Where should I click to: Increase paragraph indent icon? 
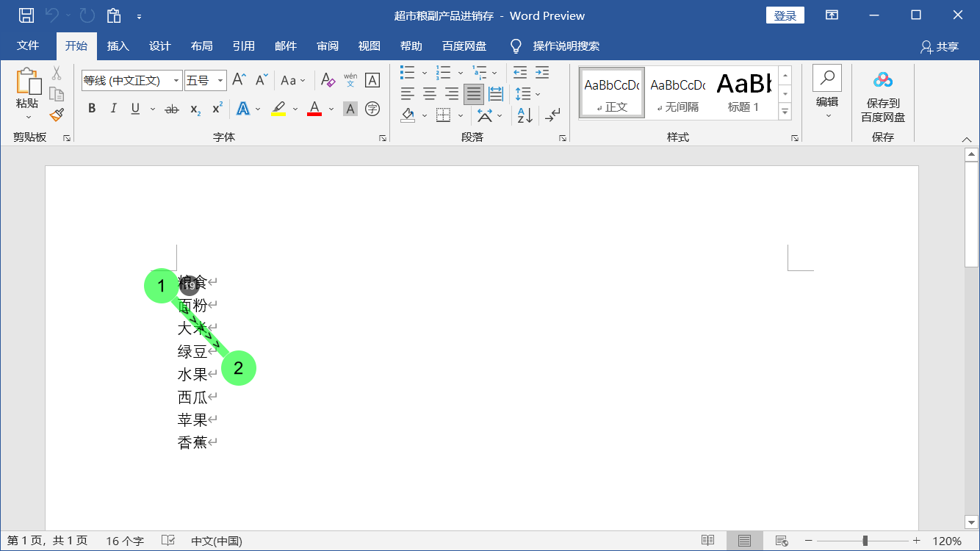tap(542, 72)
